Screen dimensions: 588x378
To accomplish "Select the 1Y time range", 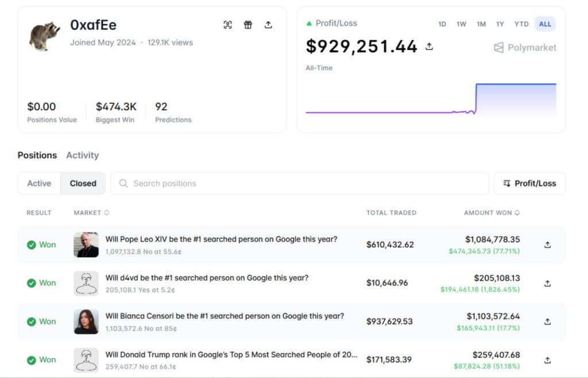I will (x=500, y=24).
